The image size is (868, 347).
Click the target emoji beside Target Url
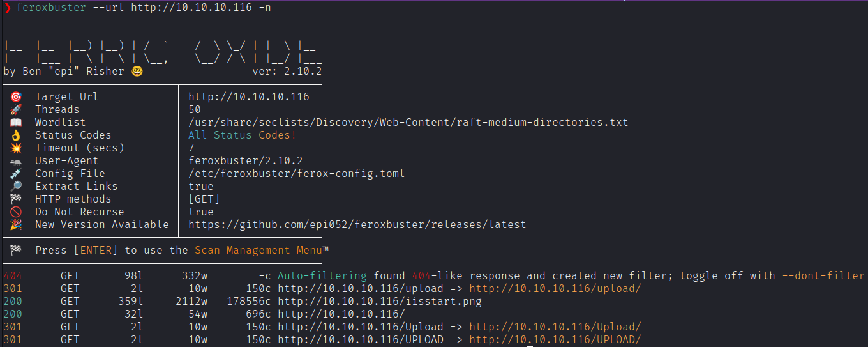pos(16,97)
